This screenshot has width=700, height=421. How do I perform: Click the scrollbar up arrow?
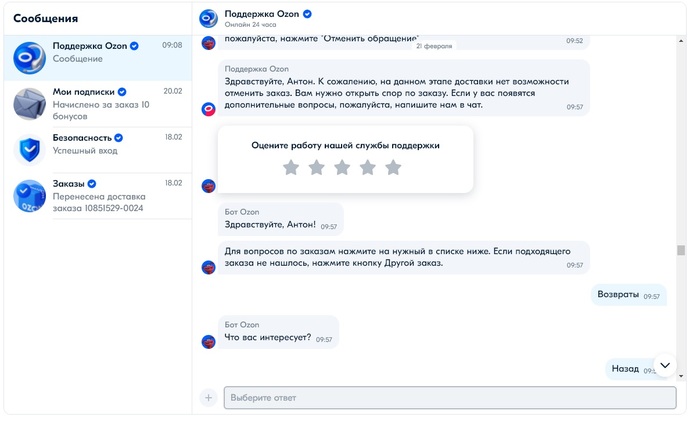tap(681, 41)
